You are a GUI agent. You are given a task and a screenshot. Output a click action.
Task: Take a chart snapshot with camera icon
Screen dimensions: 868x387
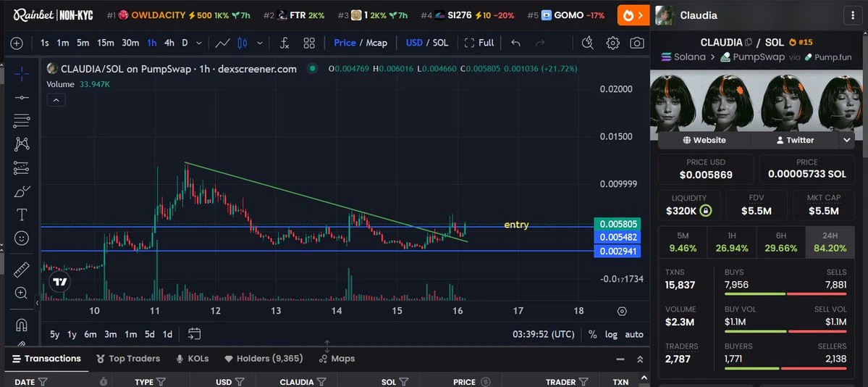(637, 43)
